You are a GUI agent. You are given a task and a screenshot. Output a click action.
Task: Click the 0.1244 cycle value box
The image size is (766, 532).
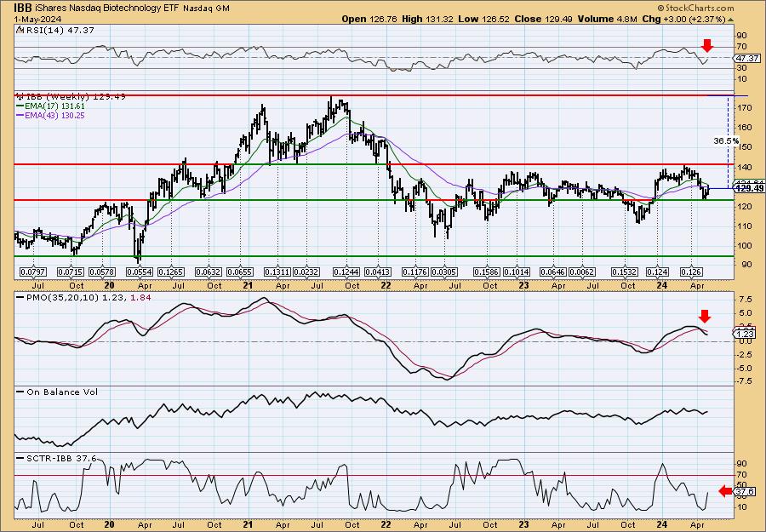click(347, 272)
